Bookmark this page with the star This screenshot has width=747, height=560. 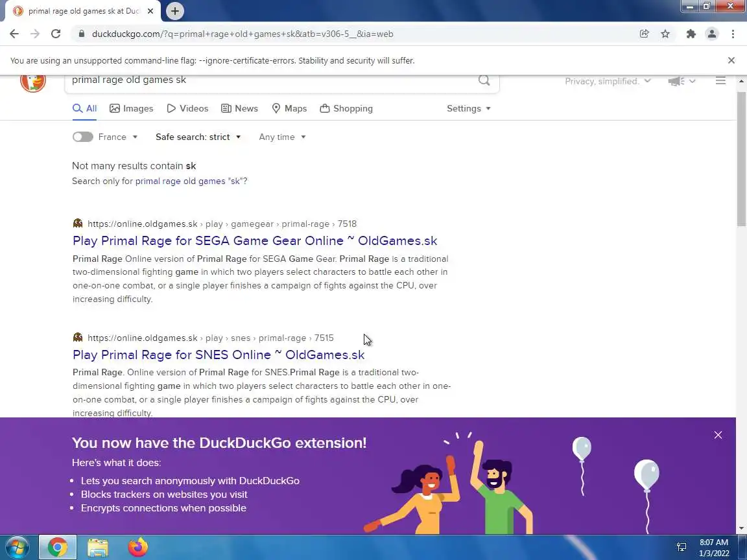tap(665, 34)
